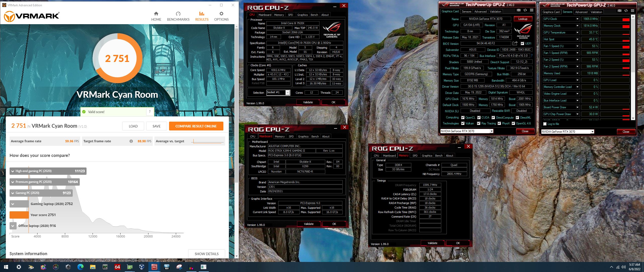
Task: Enable Log to file checkbox
Action: tap(545, 124)
